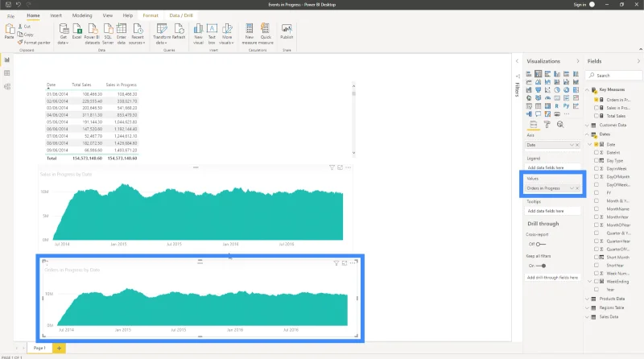Check the Total Sales measure checkbox

point(597,116)
